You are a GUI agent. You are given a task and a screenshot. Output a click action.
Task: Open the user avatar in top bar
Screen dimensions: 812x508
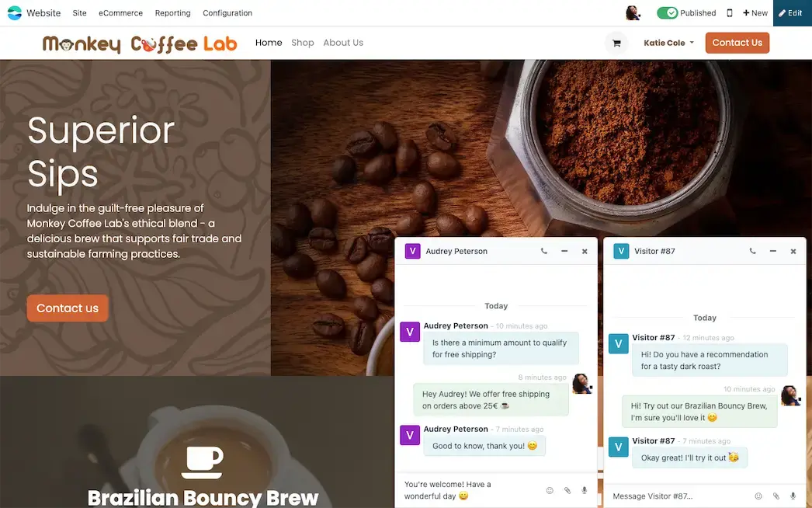point(633,13)
